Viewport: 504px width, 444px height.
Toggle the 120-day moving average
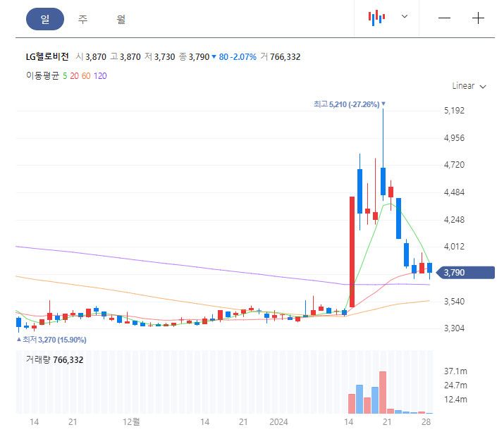coord(100,76)
